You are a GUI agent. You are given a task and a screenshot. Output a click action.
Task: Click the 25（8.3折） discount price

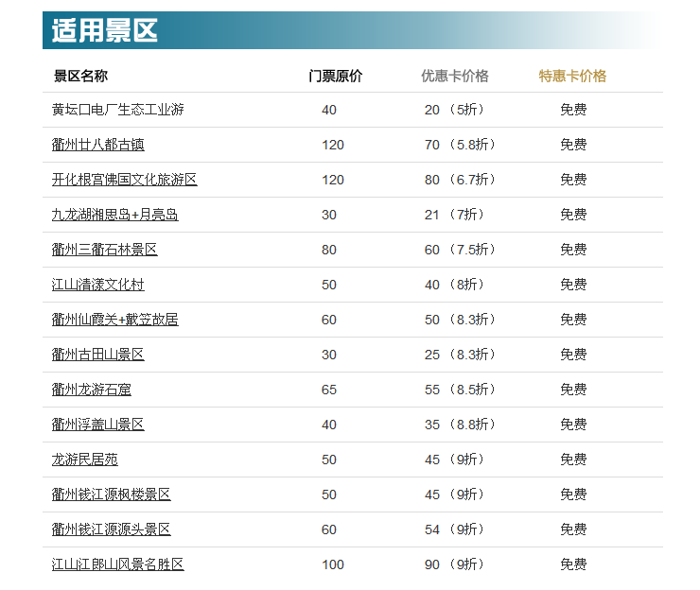pos(461,355)
